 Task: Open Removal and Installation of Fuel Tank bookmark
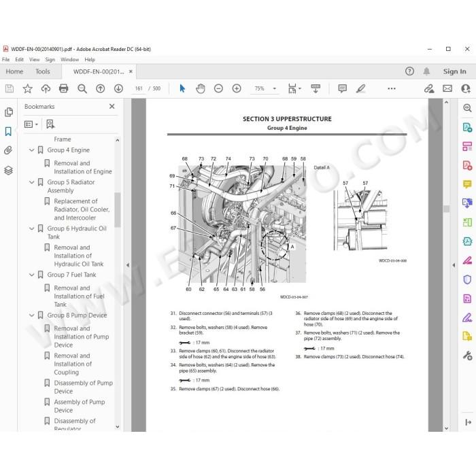click(x=79, y=296)
